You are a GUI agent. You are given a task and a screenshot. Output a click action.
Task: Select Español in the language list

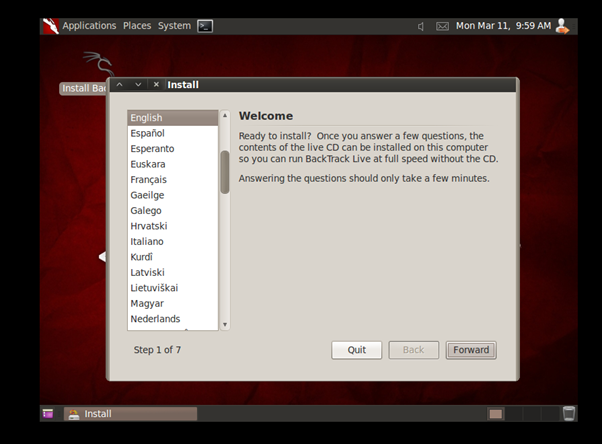point(173,133)
